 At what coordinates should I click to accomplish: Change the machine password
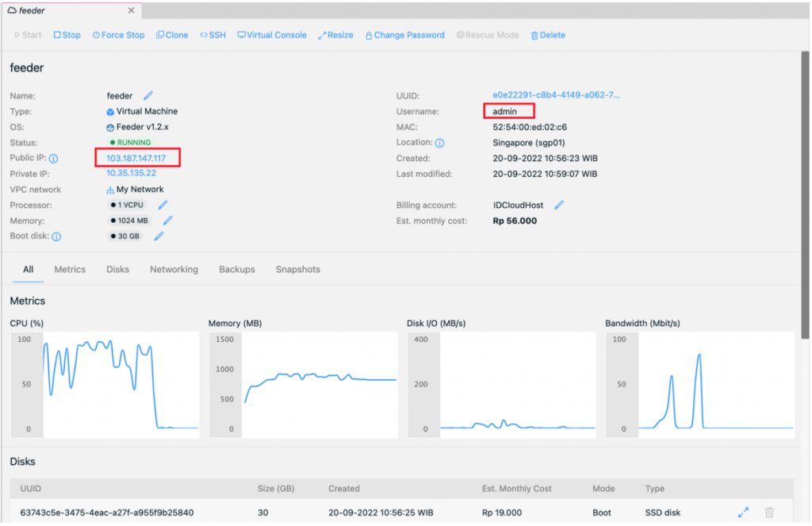click(405, 35)
